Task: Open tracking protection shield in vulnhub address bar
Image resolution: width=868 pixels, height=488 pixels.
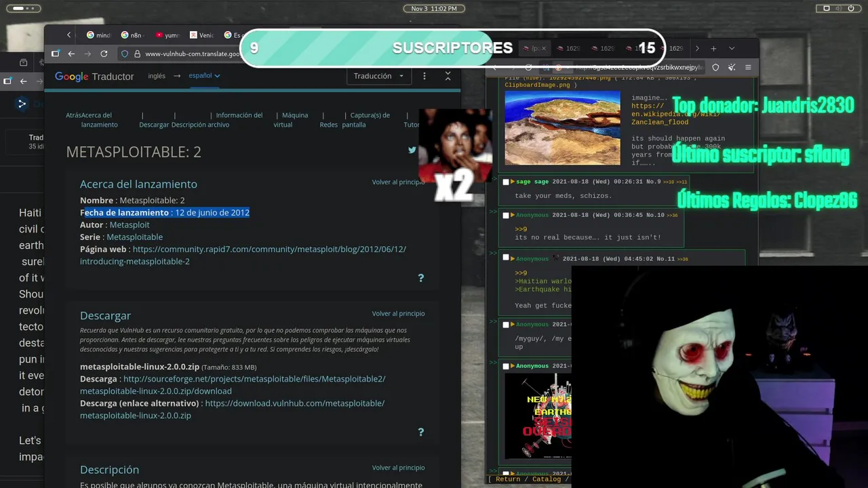Action: click(125, 54)
